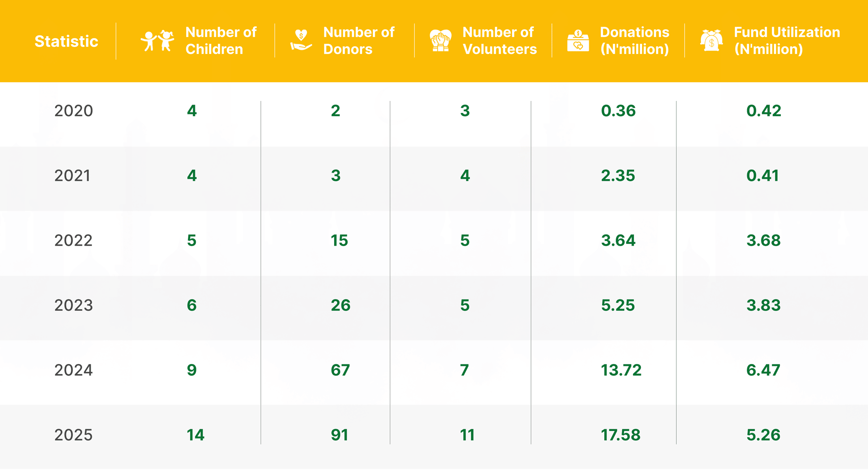This screenshot has height=470, width=868.
Task: Click the Number of Donors header text
Action: (359, 41)
